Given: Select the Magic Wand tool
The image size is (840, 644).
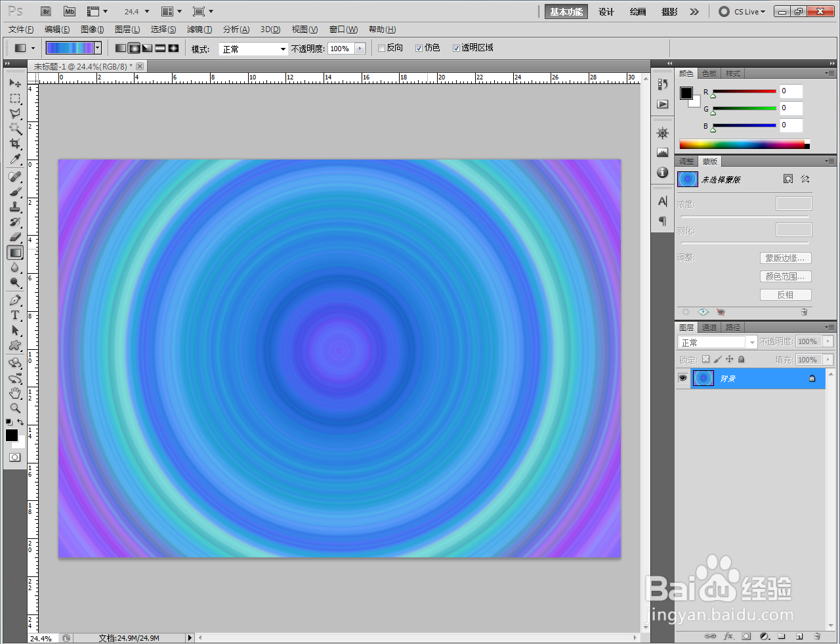Looking at the screenshot, I should 15,129.
